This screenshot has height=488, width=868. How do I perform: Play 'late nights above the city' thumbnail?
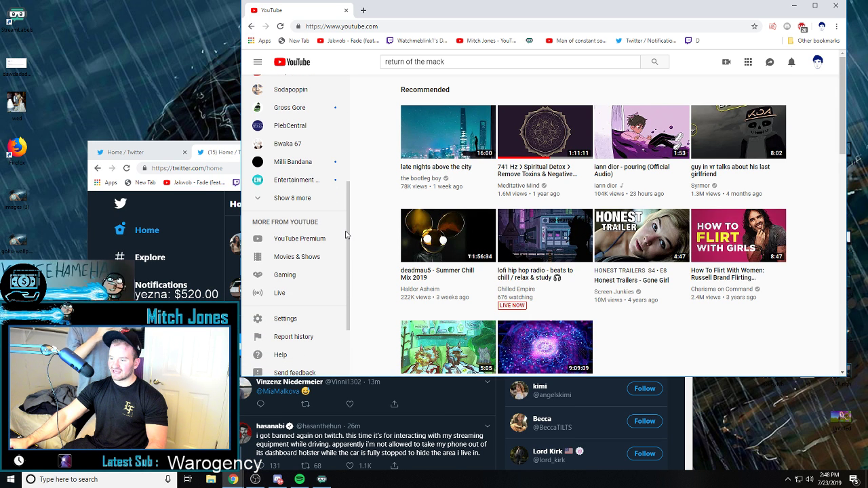448,131
